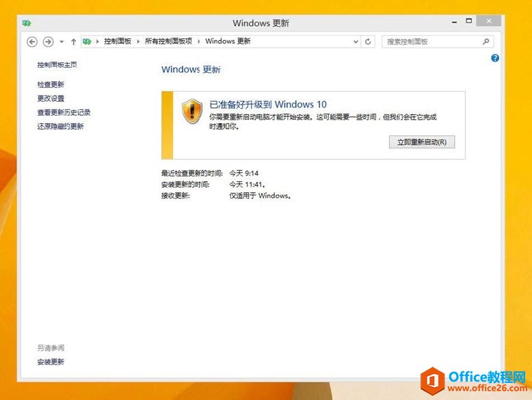Open the address bar history dropdown
532x400 pixels.
pos(356,42)
